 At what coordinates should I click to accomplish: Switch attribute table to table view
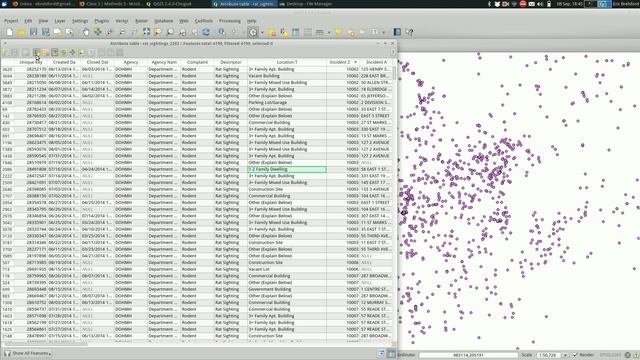pos(391,354)
